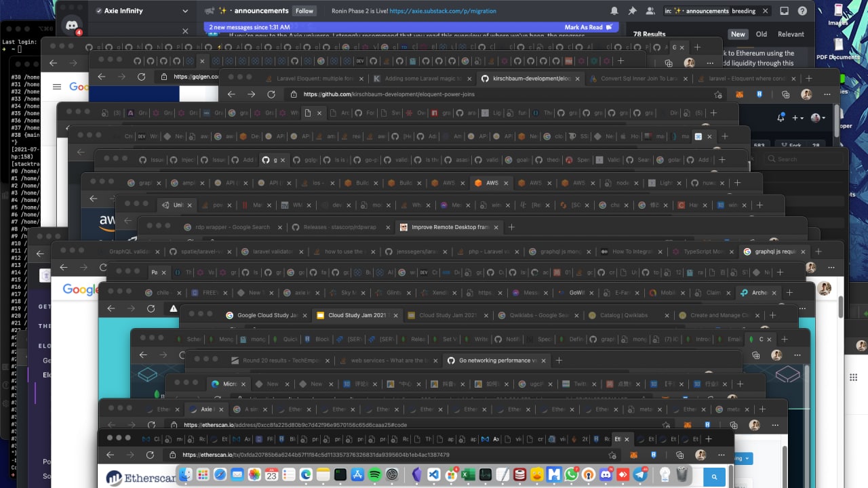Viewport: 868px width, 488px height.
Task: Sort search results by Old
Action: 762,34
